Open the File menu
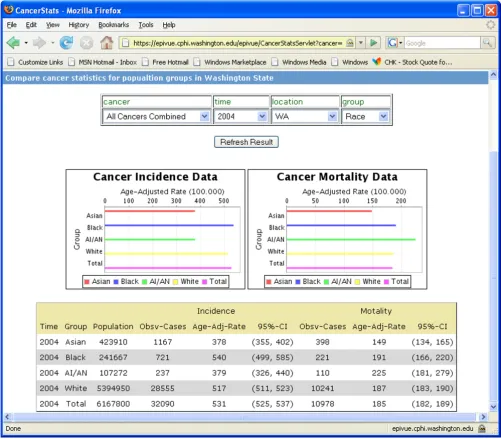 pyautogui.click(x=12, y=25)
